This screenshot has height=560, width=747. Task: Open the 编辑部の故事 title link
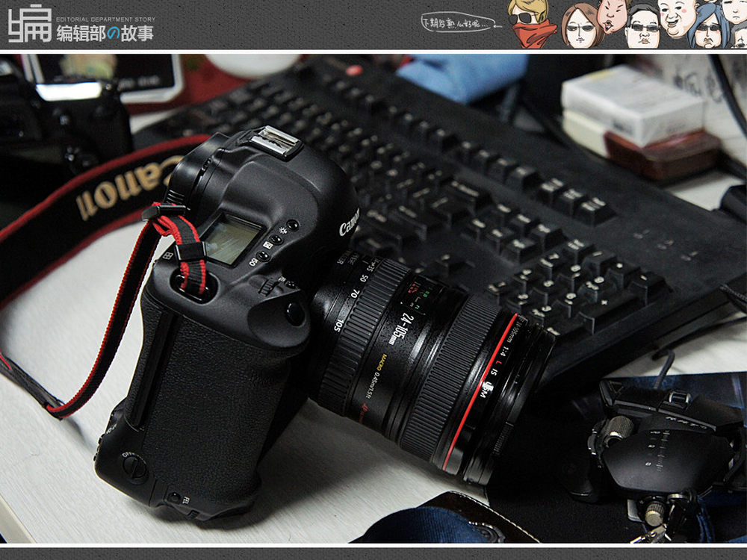pyautogui.click(x=105, y=34)
